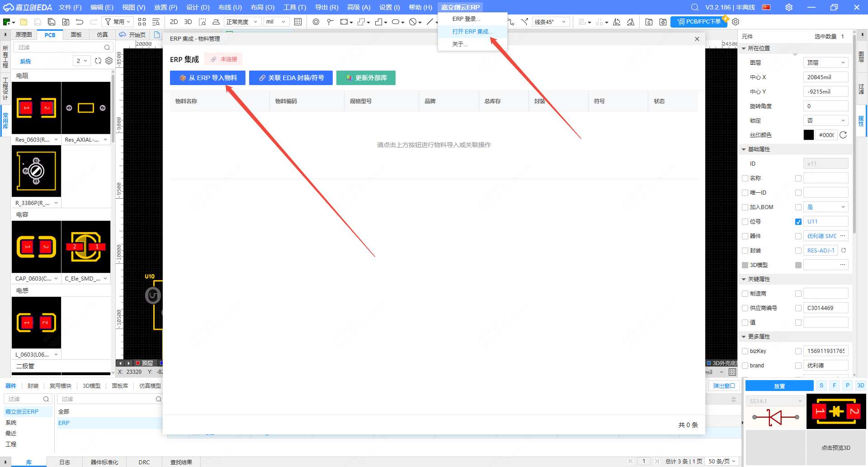Image resolution: width=868 pixels, height=467 pixels.
Task: Click the PCB/FPC下单 order button
Action: tap(699, 22)
